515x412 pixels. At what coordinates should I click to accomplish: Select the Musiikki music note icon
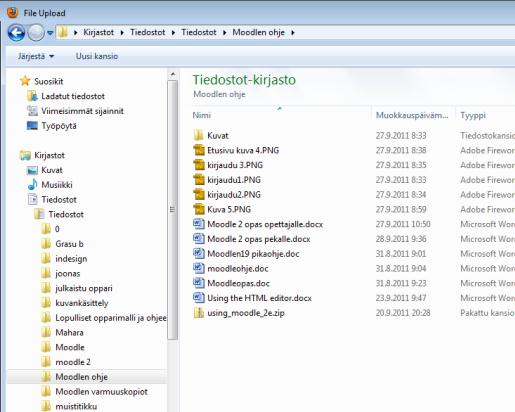[x=32, y=184]
